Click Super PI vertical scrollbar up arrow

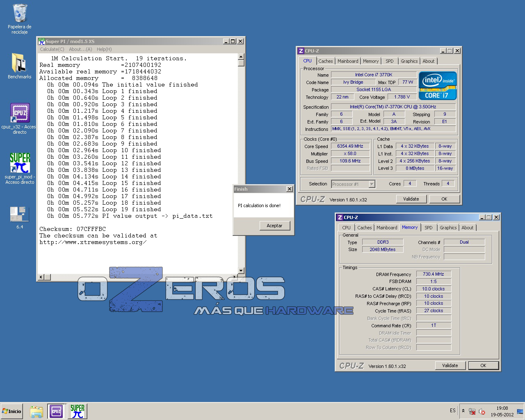241,57
